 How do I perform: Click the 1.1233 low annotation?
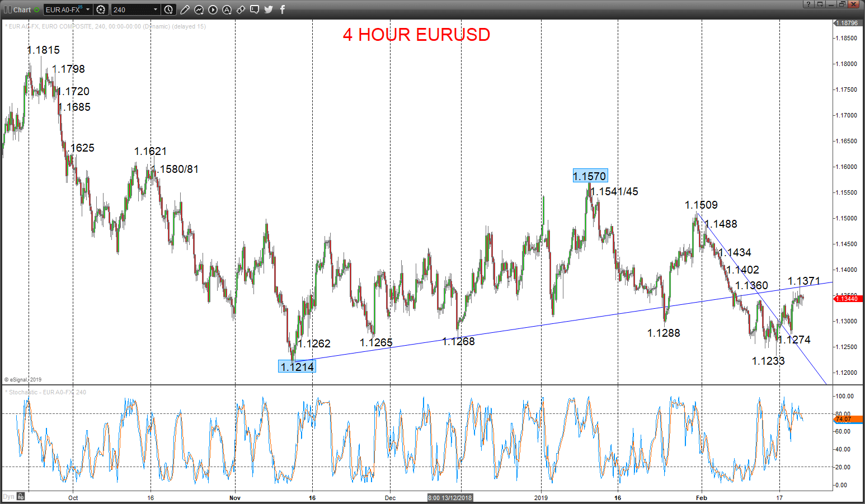click(x=768, y=361)
